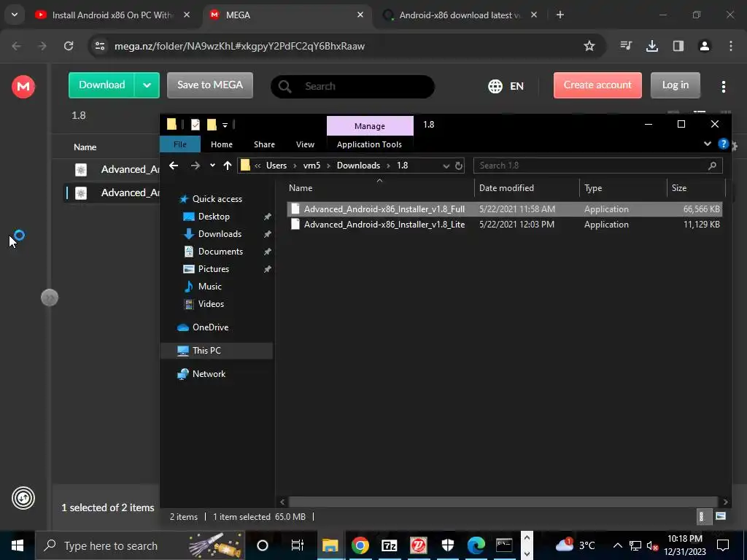Toggle Chrome side panel icon
Screen dimensions: 747x560
678,46
